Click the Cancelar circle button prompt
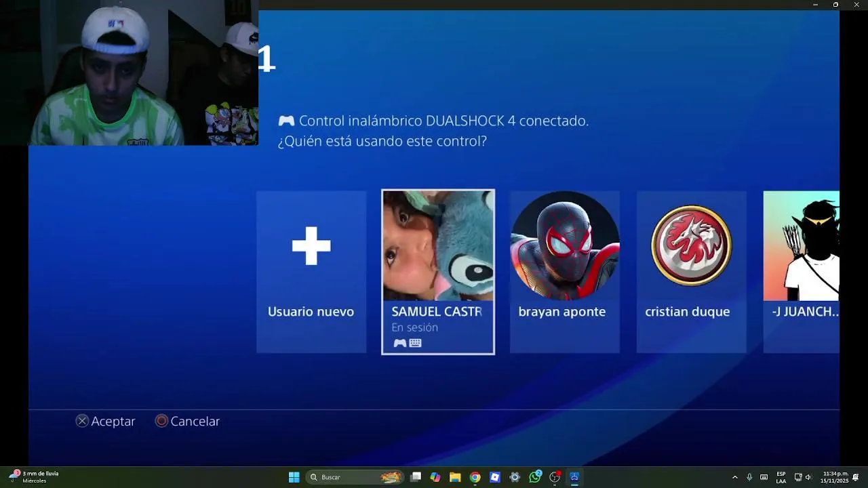Screen dimensions: 868x488 (187, 421)
